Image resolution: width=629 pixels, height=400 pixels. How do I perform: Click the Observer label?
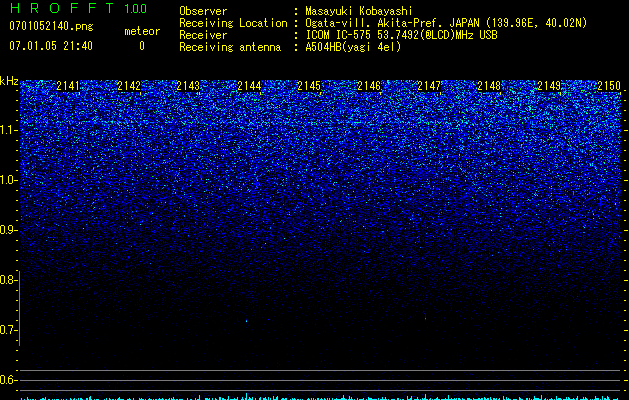[203, 11]
